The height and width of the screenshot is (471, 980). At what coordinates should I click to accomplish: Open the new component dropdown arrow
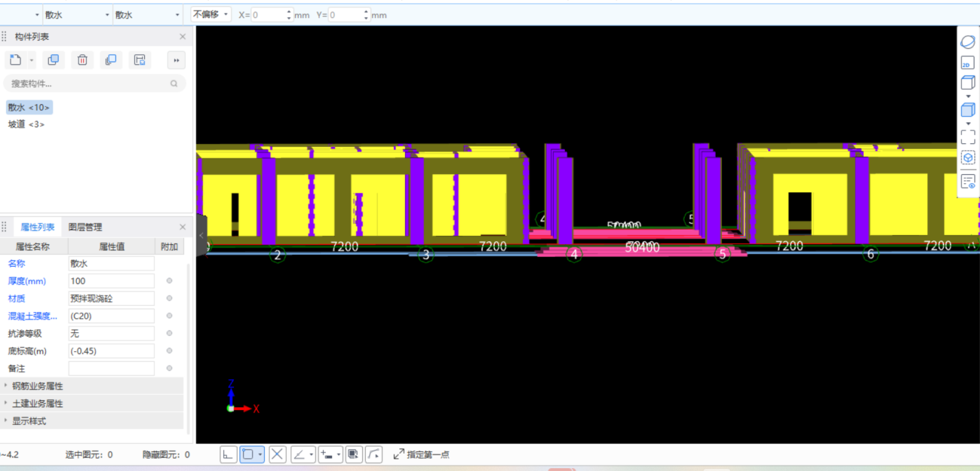point(32,61)
